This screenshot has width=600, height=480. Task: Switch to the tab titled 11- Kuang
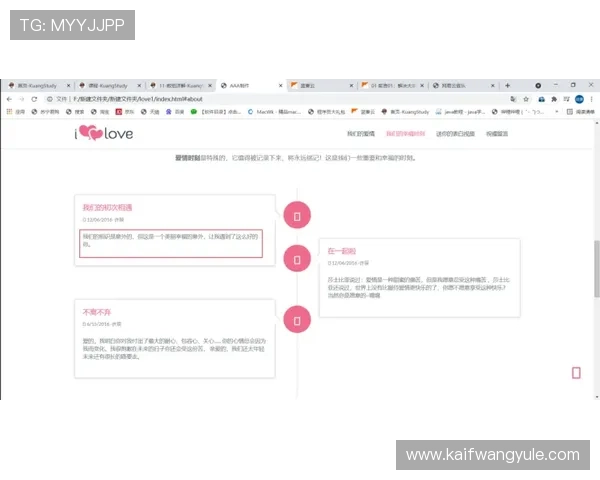tap(179, 85)
